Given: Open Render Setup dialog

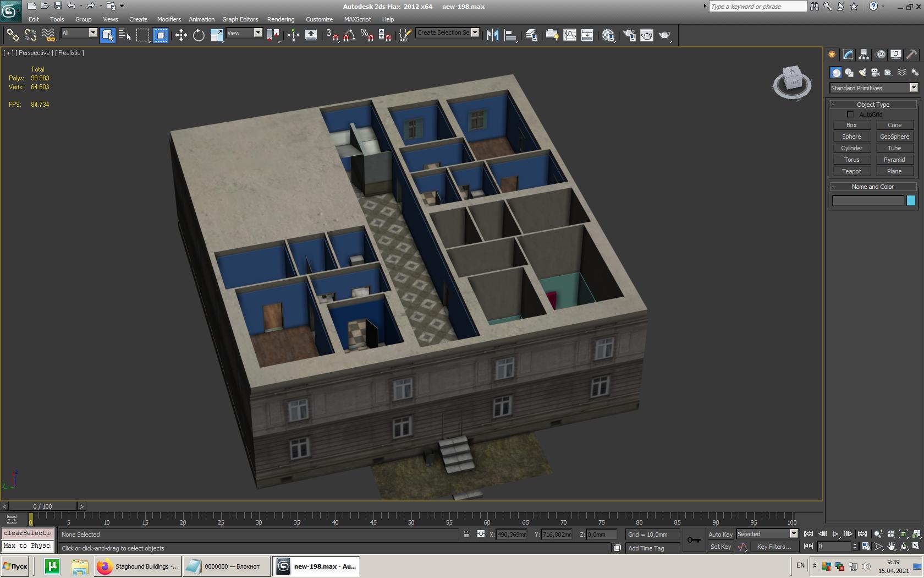Looking at the screenshot, I should [629, 35].
